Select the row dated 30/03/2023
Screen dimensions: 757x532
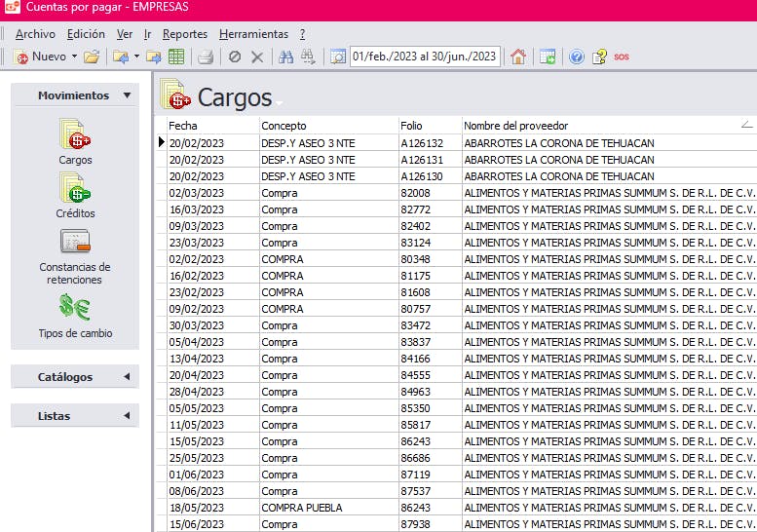[x=456, y=325]
